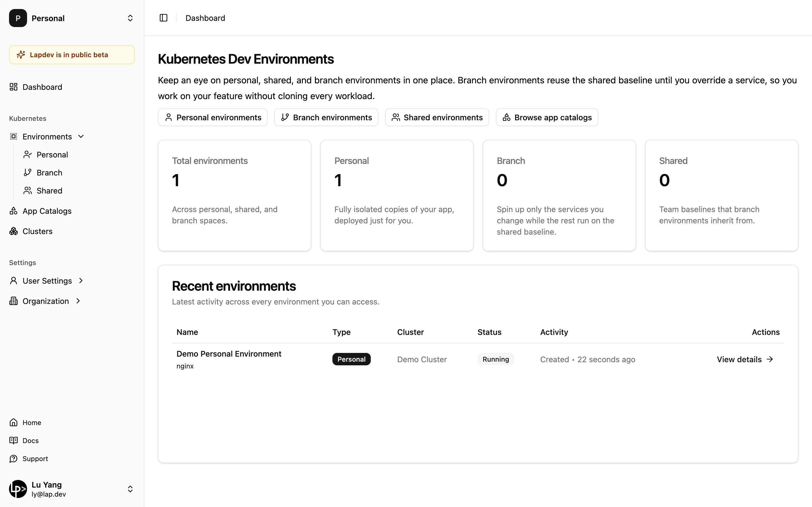Open Shared under Environments in sidebar

(49, 191)
